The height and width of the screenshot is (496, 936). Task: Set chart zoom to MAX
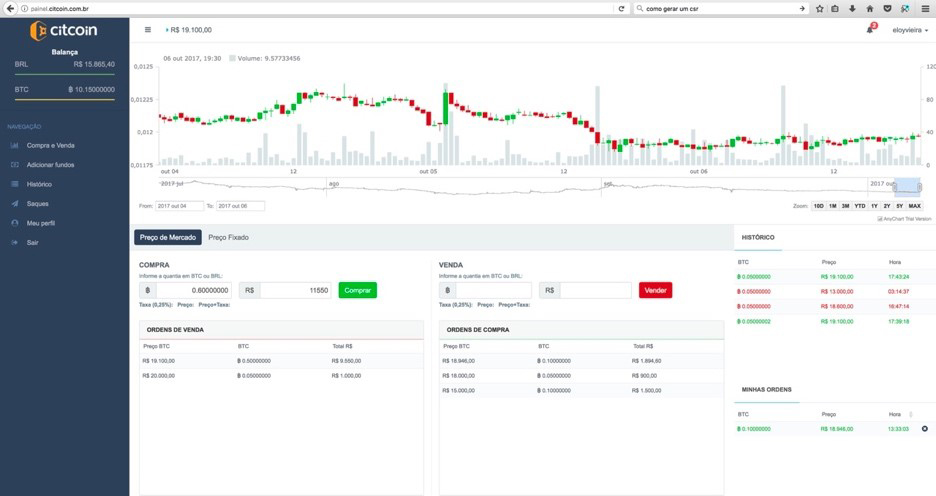click(915, 206)
